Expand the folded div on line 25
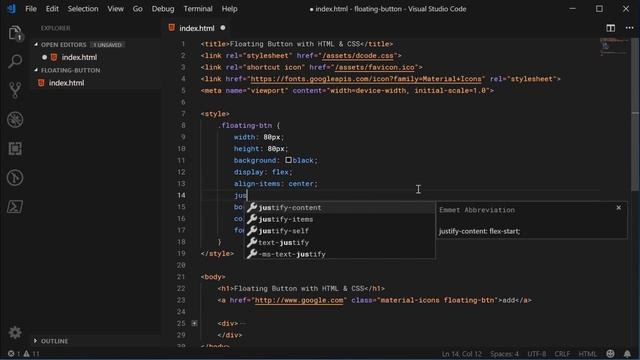 [x=194, y=323]
